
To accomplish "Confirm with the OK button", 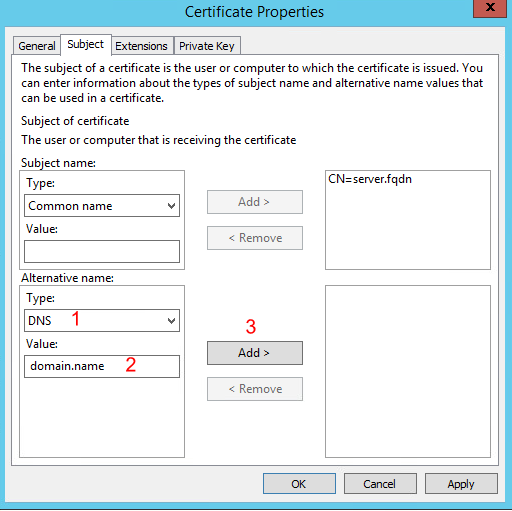I will (299, 484).
